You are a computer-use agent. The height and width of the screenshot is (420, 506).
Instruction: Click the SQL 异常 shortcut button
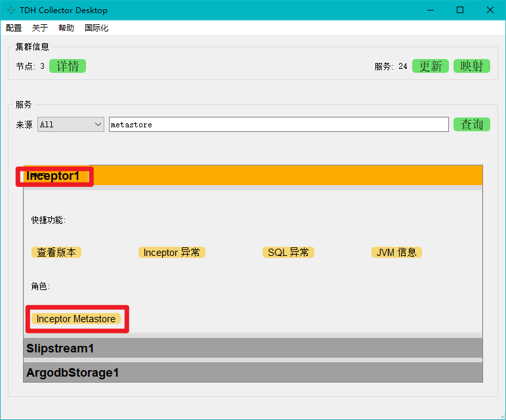pyautogui.click(x=288, y=252)
